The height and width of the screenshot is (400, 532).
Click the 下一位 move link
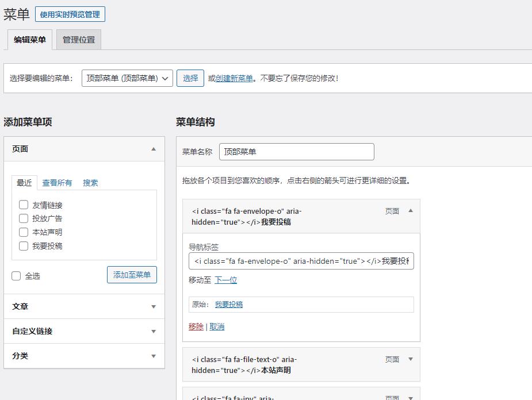[225, 280]
